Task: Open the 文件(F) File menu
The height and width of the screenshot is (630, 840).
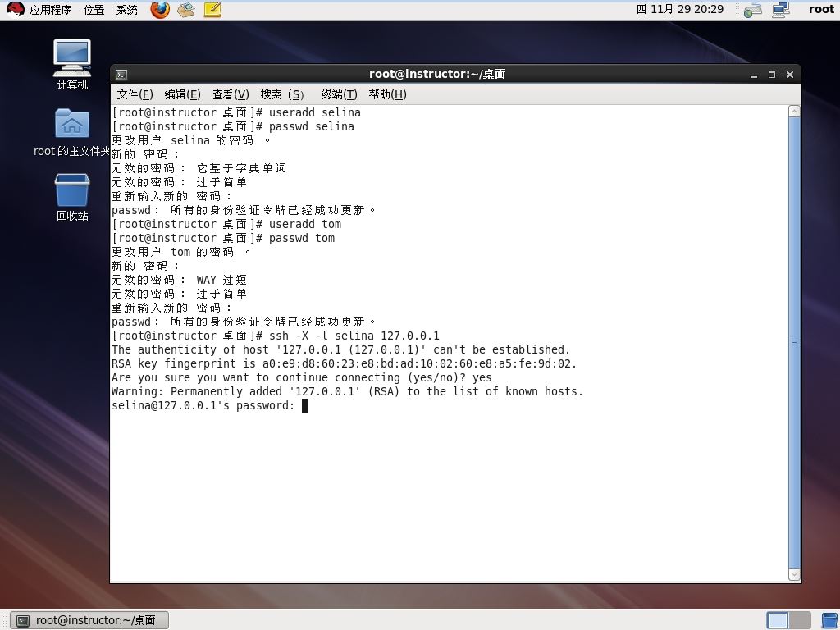Action: [135, 94]
